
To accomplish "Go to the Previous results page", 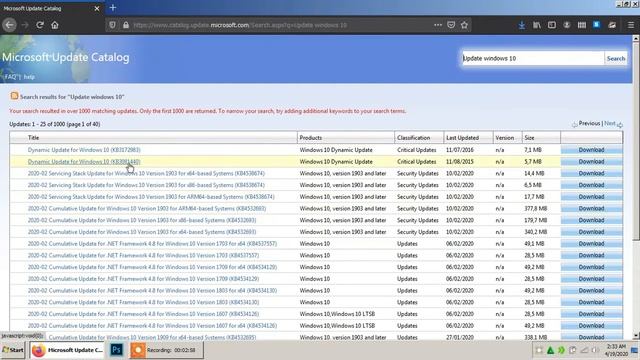I will pyautogui.click(x=586, y=123).
